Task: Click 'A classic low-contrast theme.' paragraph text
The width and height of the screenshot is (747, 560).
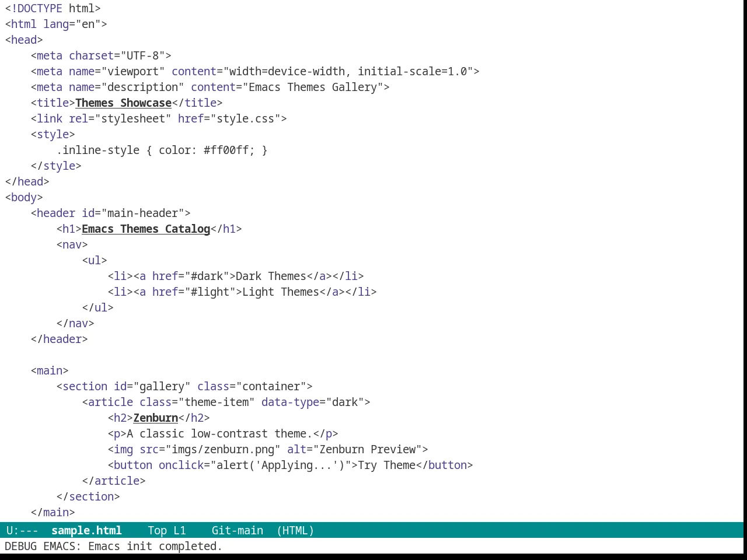Action: pyautogui.click(x=219, y=433)
